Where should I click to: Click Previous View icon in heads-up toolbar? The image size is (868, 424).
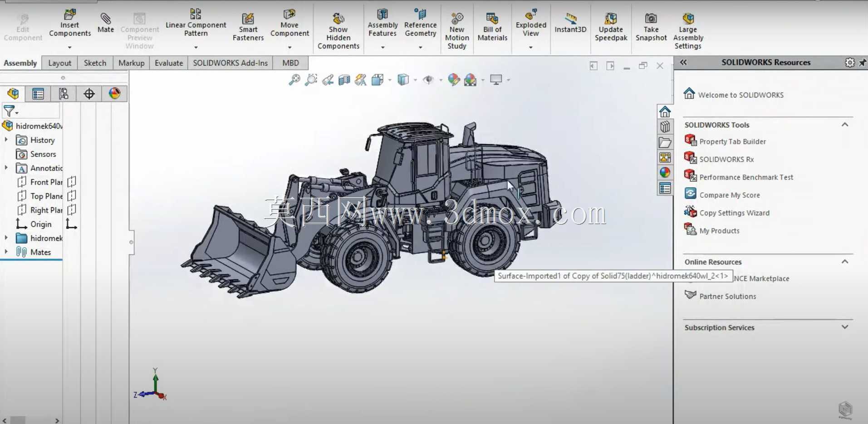[328, 80]
